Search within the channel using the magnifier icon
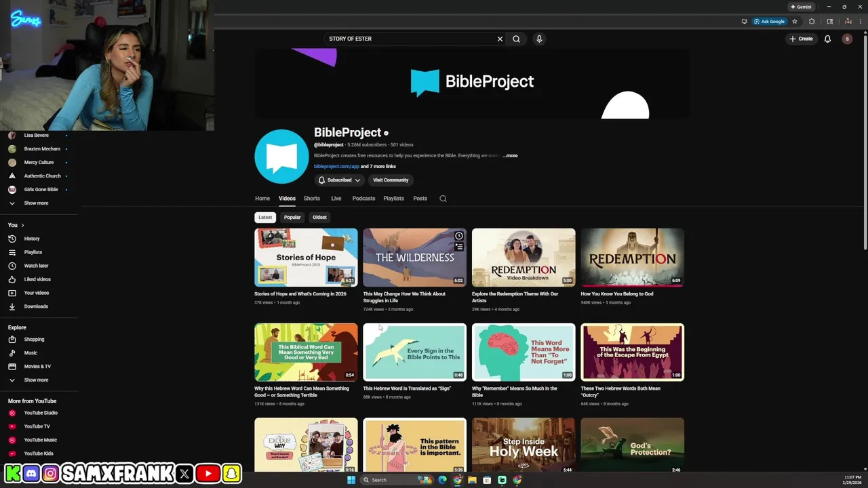This screenshot has height=488, width=868. [x=443, y=199]
